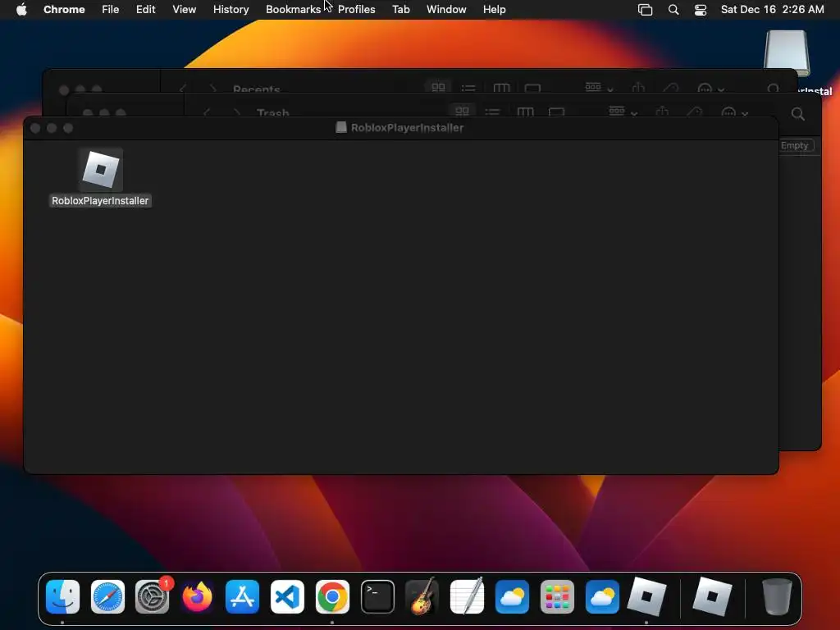Open the Help menu
840x630 pixels.
point(494,9)
